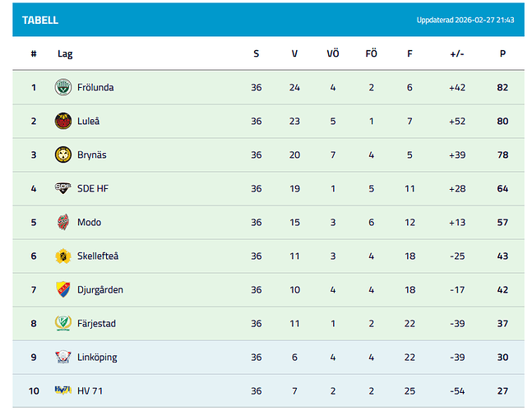Click the Djurgården team logo
This screenshot has width=532, height=411.
click(63, 289)
